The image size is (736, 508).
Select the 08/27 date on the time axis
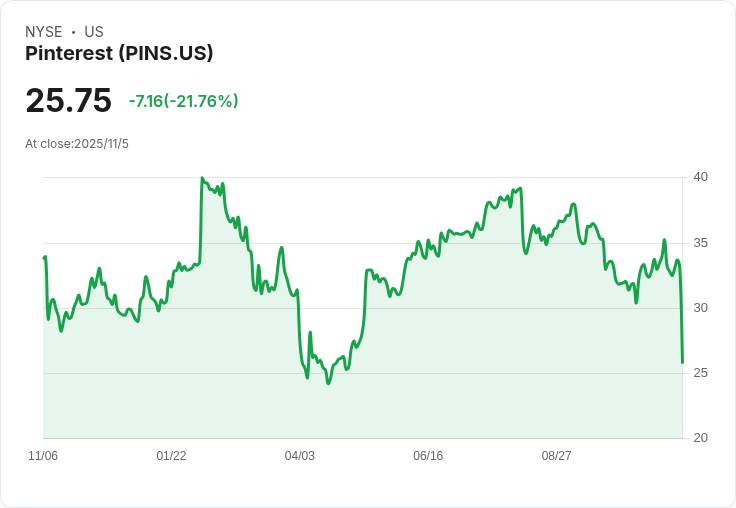[556, 456]
